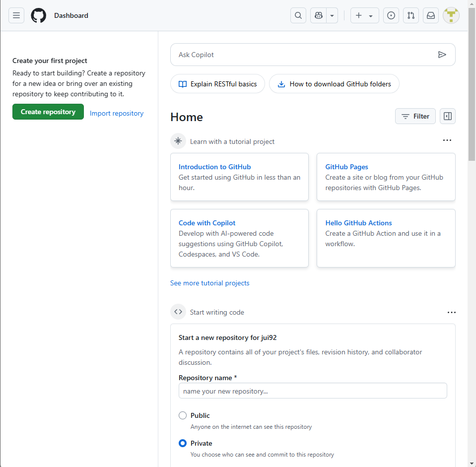Send the Copilot prompt arrow icon
This screenshot has width=476, height=467.
click(x=442, y=55)
